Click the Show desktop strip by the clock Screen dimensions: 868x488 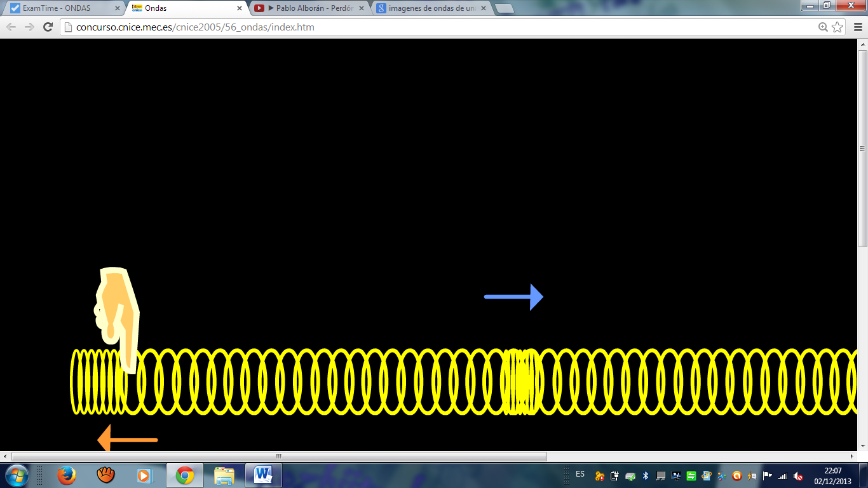[863, 475]
